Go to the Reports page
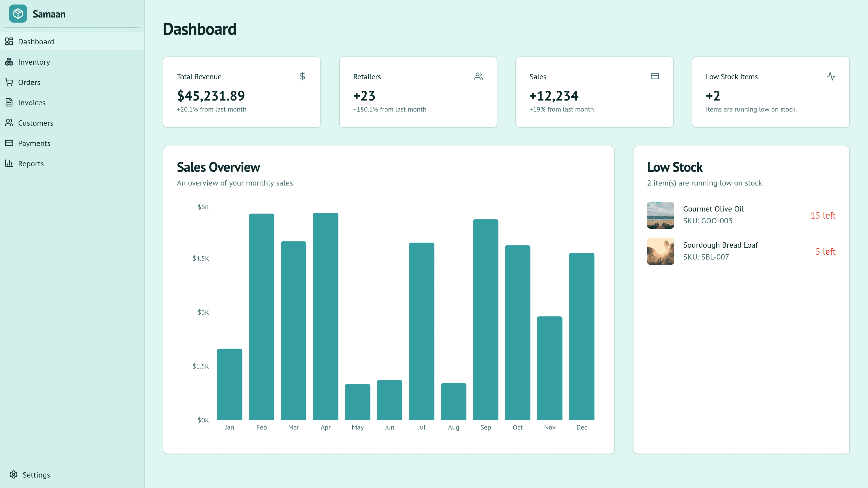This screenshot has width=868, height=488. 31,164
